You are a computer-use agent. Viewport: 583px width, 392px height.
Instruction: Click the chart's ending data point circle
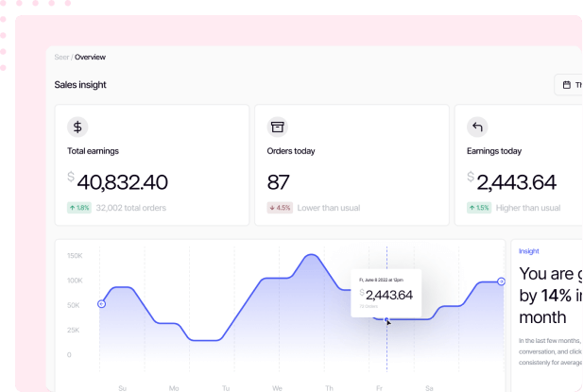point(502,282)
